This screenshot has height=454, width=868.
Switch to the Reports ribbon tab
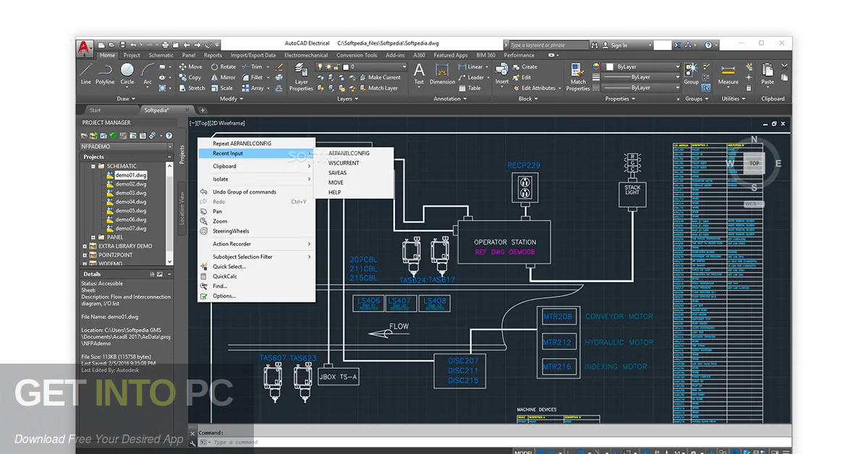(x=213, y=55)
